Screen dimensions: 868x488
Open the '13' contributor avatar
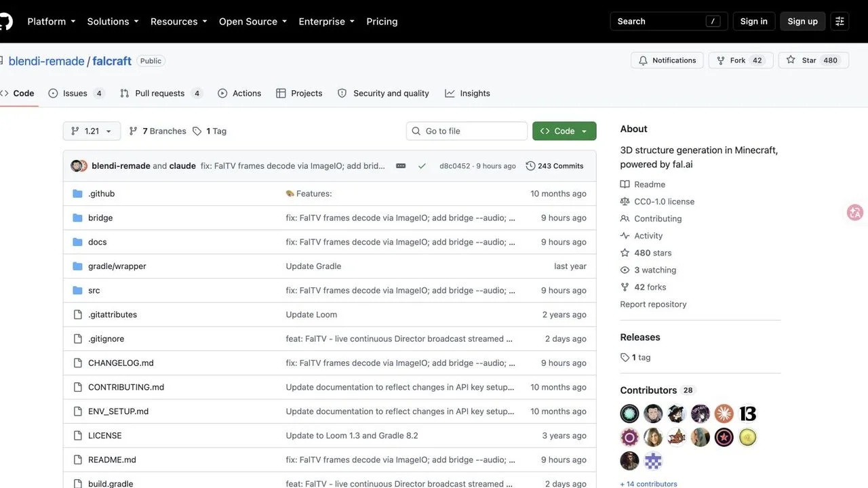click(747, 413)
